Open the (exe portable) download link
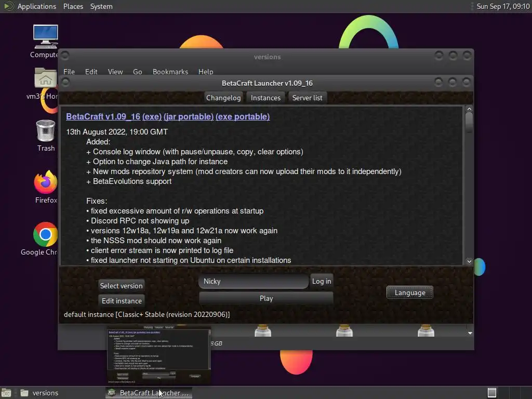 tap(243, 116)
